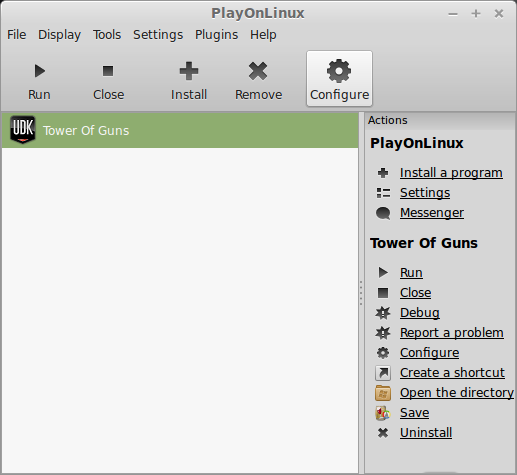
Task: Click the Save link
Action: tap(415, 413)
